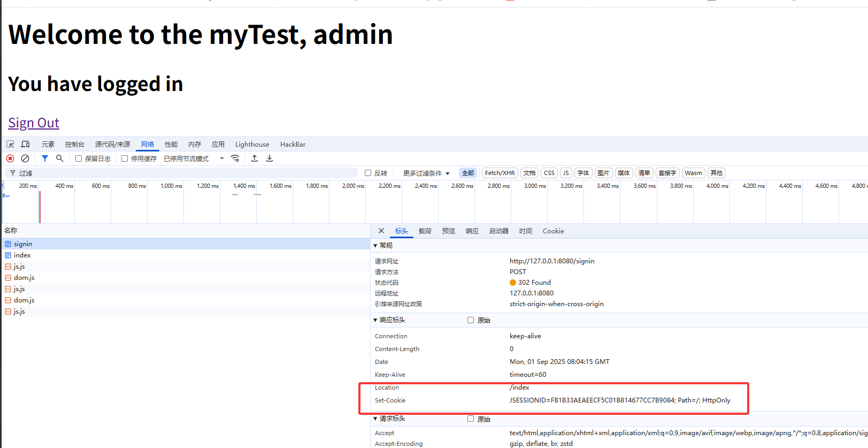
Task: Click the Sign Out link
Action: (34, 123)
